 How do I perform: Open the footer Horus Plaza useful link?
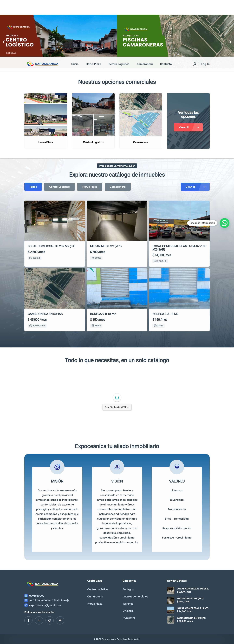[x=95, y=603]
